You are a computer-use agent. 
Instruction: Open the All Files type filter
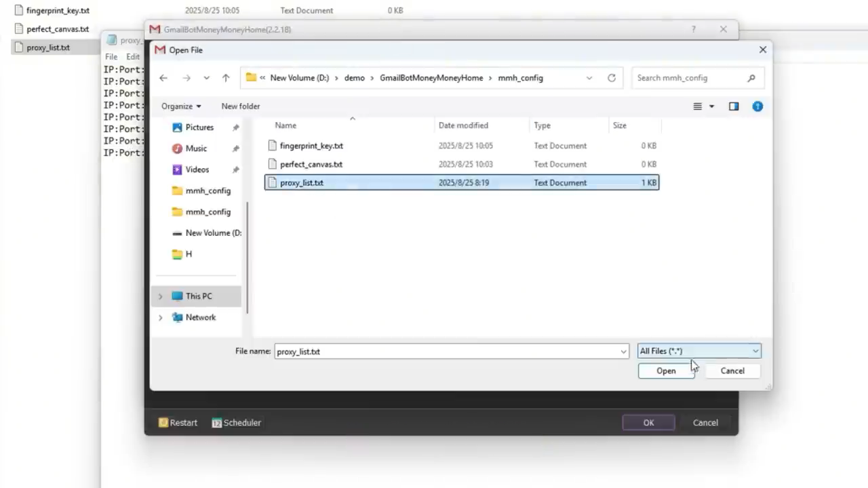pos(699,351)
